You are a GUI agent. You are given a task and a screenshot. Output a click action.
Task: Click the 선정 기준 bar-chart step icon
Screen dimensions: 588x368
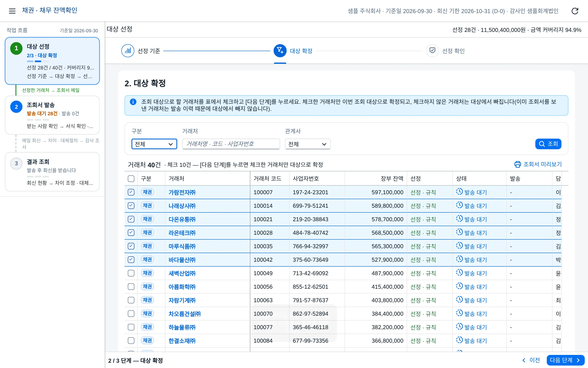point(128,51)
